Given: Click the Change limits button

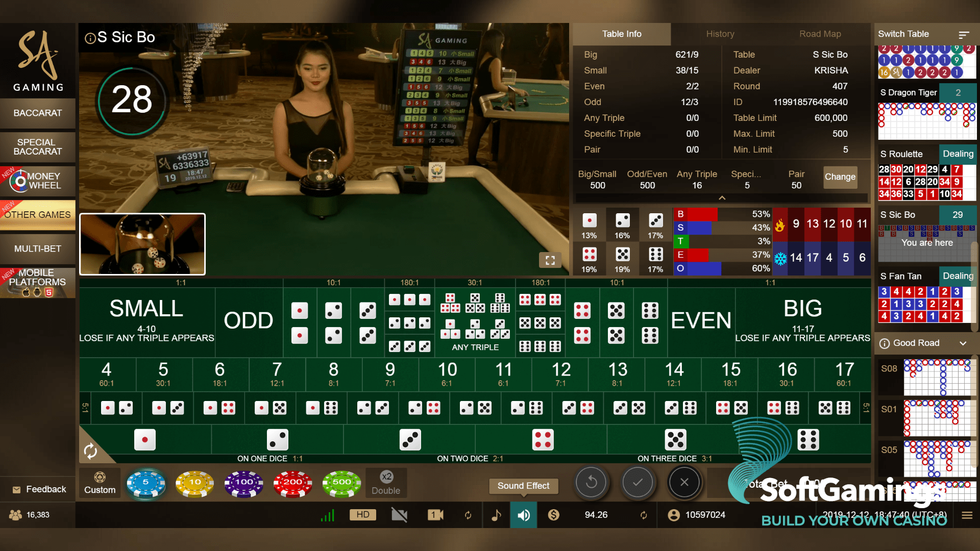Looking at the screenshot, I should (840, 177).
